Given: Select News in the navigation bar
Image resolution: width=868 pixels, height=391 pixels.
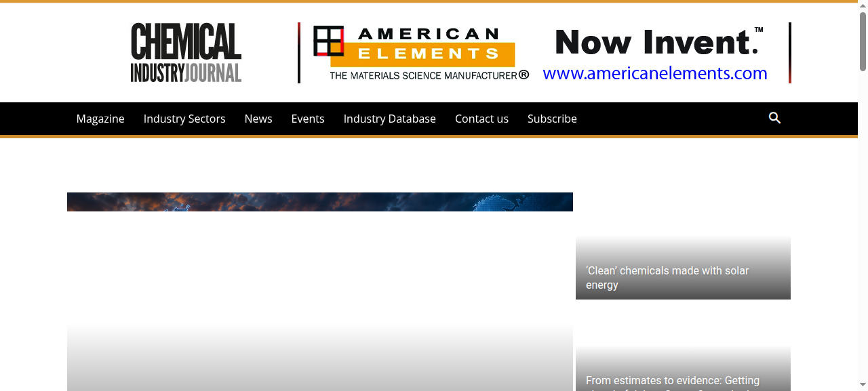Looking at the screenshot, I should click(x=258, y=119).
